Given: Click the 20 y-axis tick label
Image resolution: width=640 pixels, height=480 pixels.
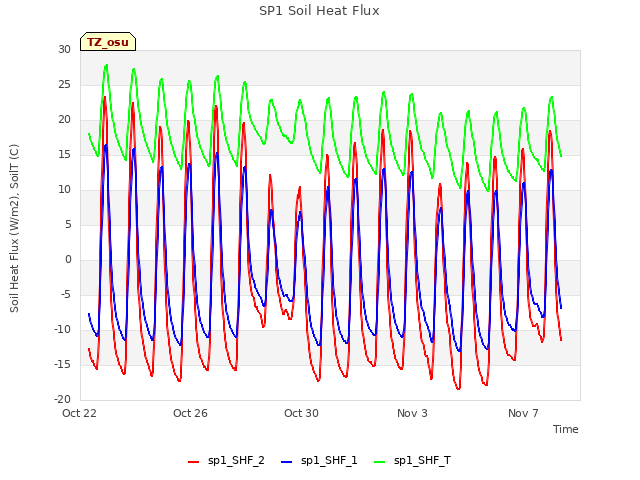Looking at the screenshot, I should [x=64, y=120].
